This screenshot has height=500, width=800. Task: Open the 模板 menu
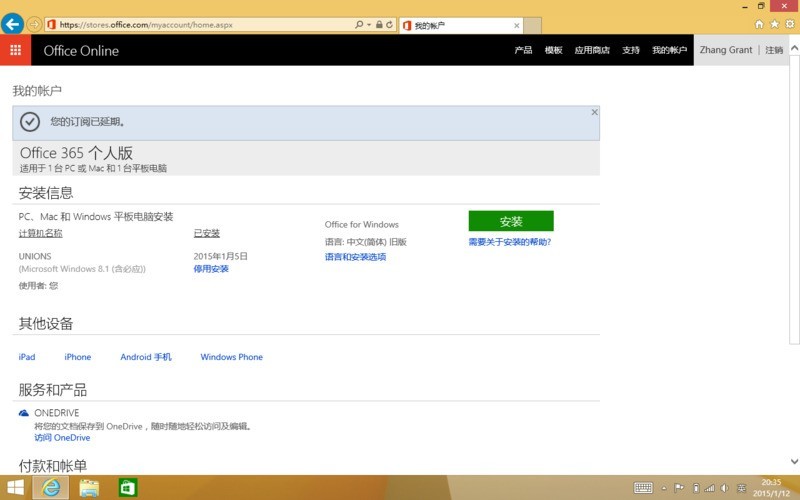point(554,50)
